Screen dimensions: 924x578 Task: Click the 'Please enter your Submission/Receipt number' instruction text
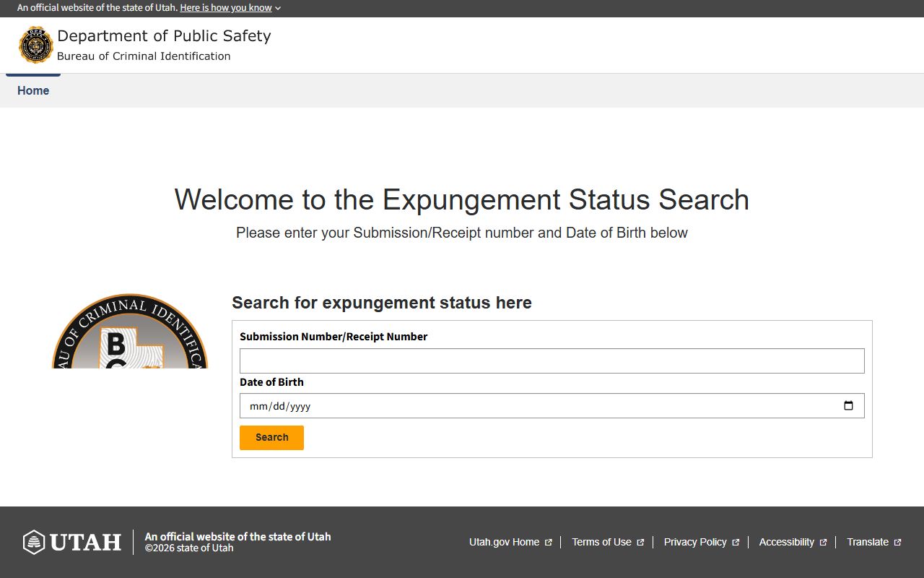tap(462, 233)
